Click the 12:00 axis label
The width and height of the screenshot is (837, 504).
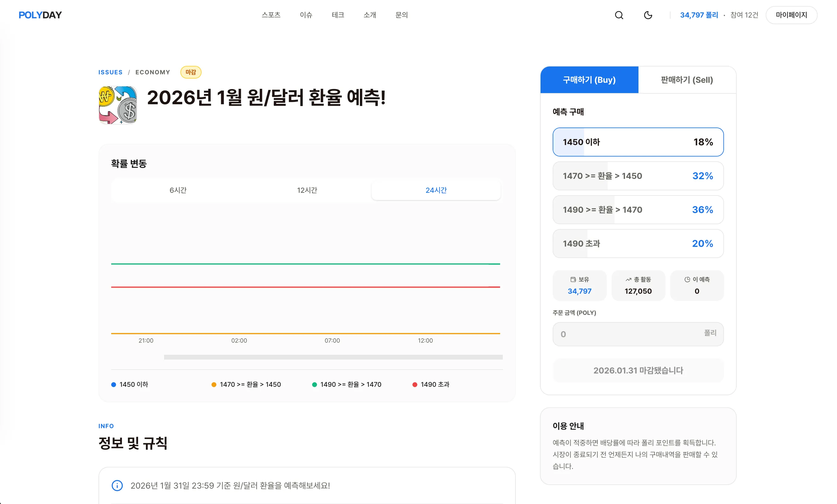click(425, 341)
